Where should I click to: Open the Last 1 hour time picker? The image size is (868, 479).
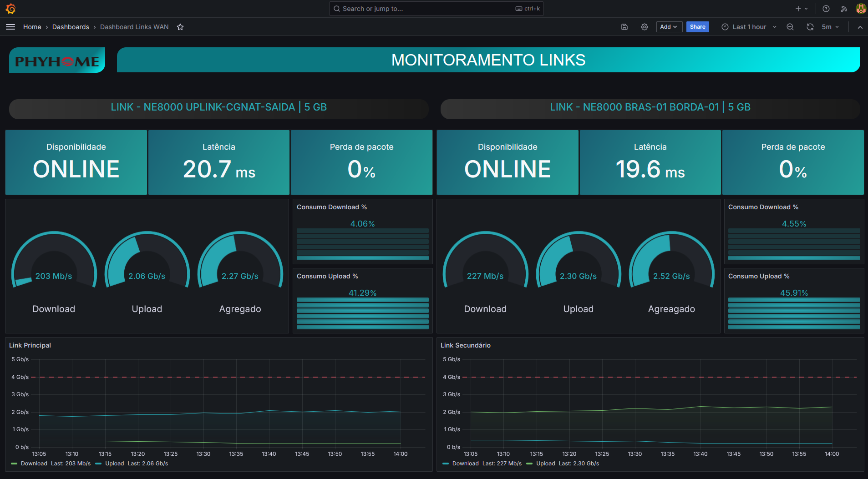click(x=749, y=27)
